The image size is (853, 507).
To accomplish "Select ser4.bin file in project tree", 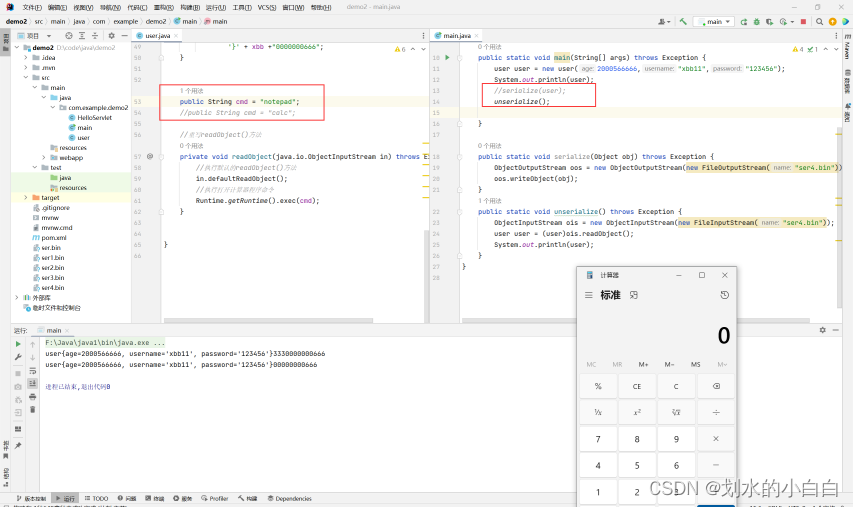I will [x=52, y=288].
